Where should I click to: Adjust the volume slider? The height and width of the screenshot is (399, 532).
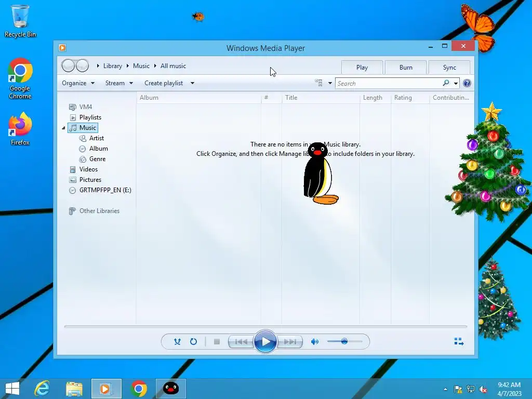pyautogui.click(x=344, y=341)
